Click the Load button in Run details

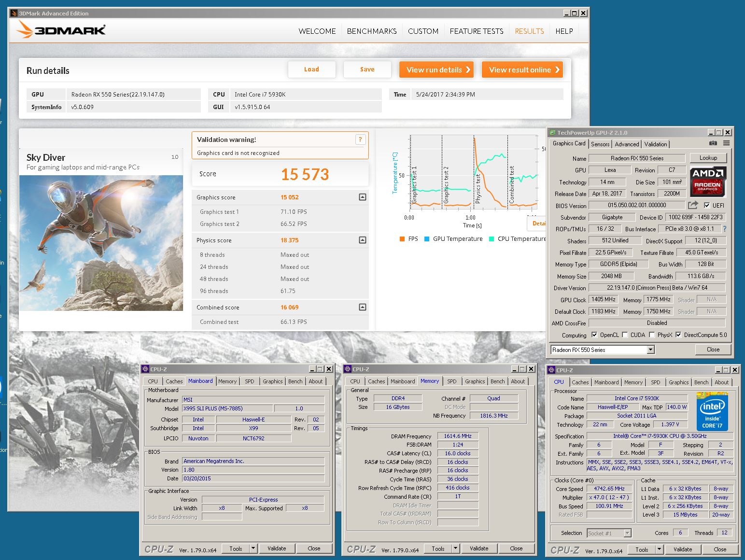pos(311,70)
